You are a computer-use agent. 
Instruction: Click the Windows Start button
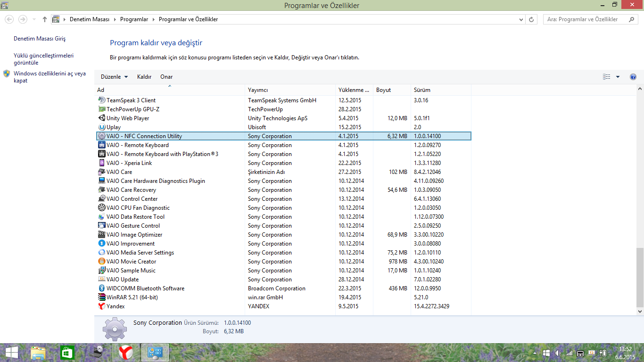click(11, 352)
